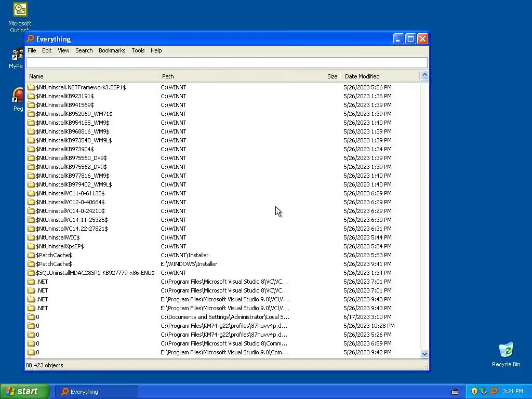Open the Search menu
The image size is (532, 399).
pos(84,50)
